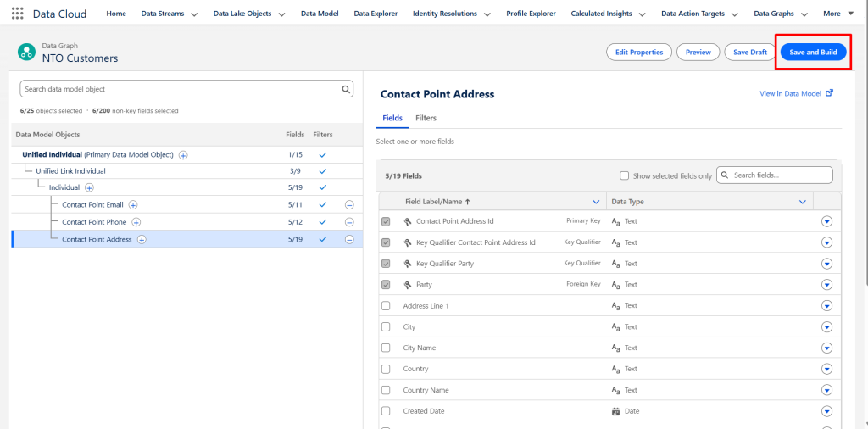868x429 pixels.
Task: Click the Date calendar icon for Created Date
Action: coord(615,411)
